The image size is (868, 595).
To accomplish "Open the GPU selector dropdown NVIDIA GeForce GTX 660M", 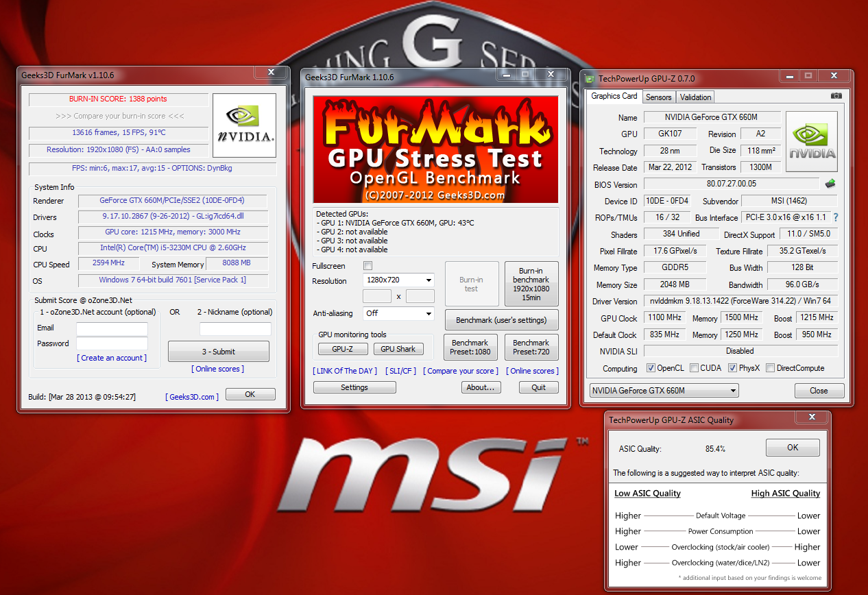I will coord(664,391).
